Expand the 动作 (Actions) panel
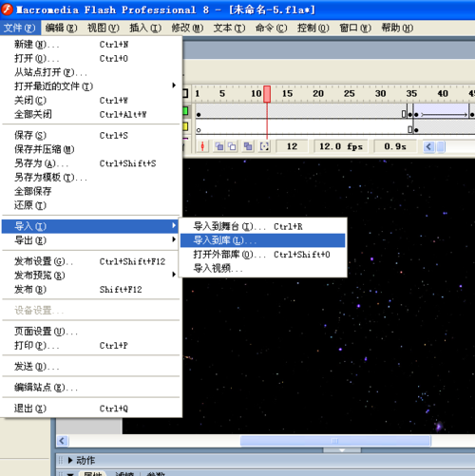 [70, 460]
